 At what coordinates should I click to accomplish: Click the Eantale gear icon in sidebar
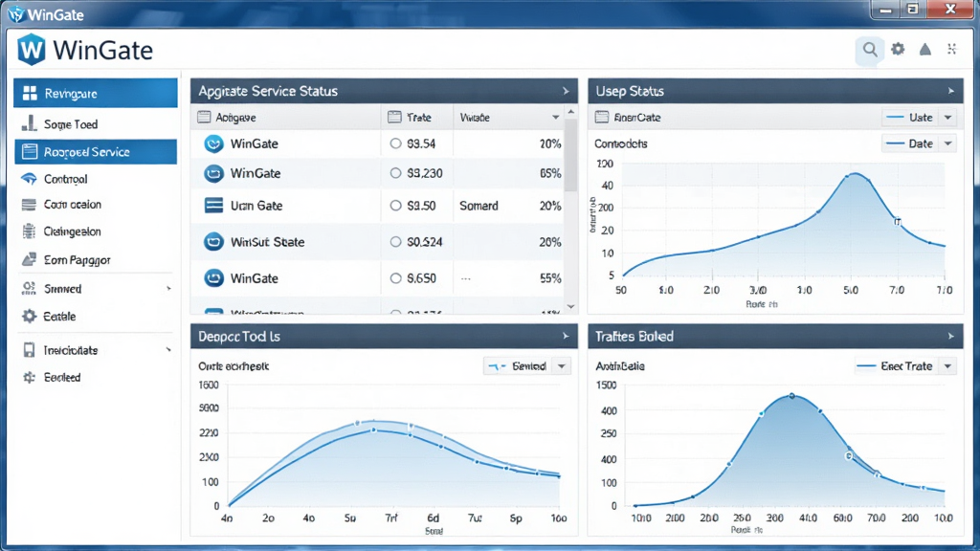29,316
